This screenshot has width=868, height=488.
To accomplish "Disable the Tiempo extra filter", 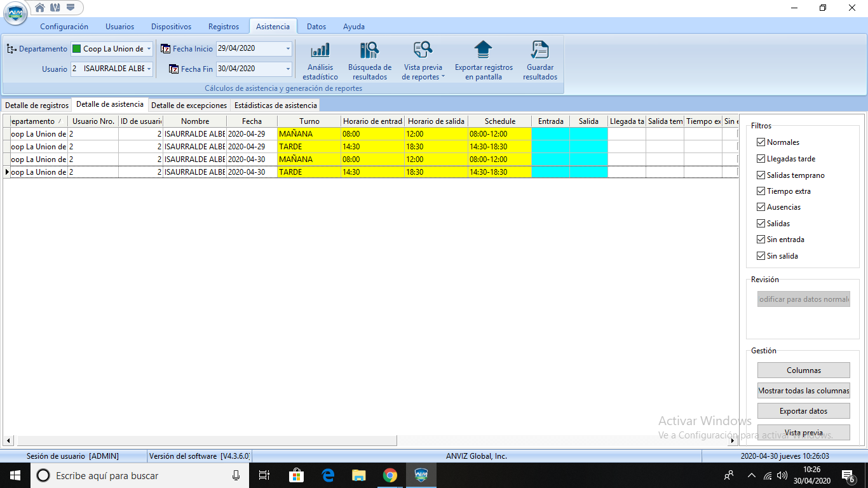I will [x=761, y=191].
